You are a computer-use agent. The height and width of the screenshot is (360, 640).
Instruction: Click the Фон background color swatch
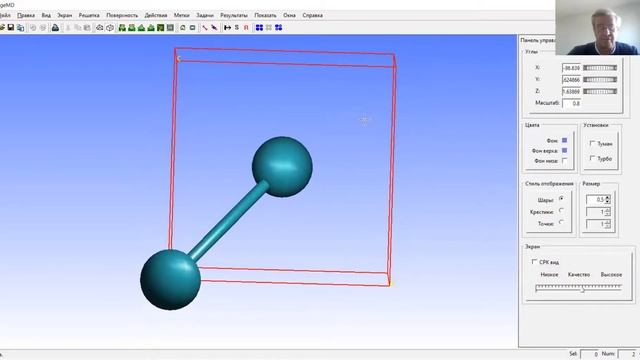coord(564,140)
